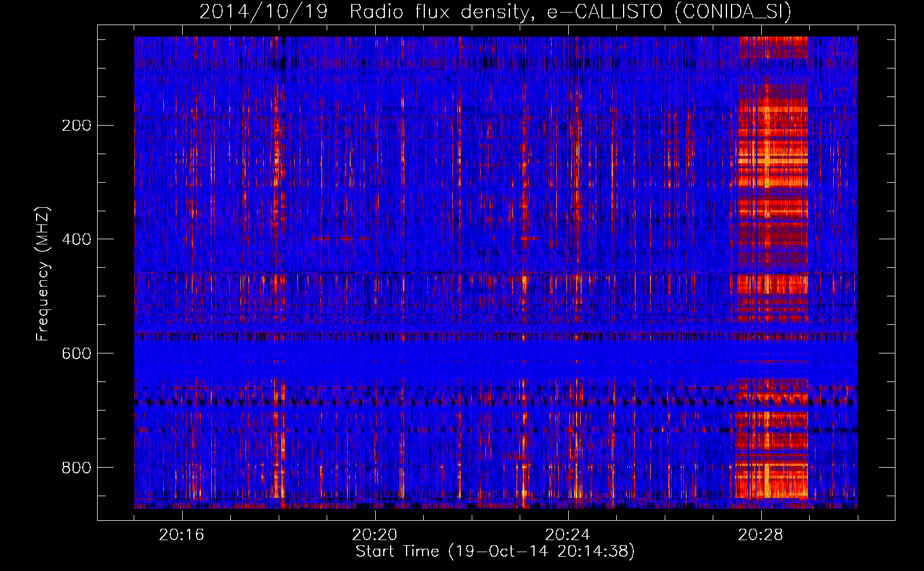Pick the 800 frequency tick label
924x571 pixels.
click(x=77, y=468)
